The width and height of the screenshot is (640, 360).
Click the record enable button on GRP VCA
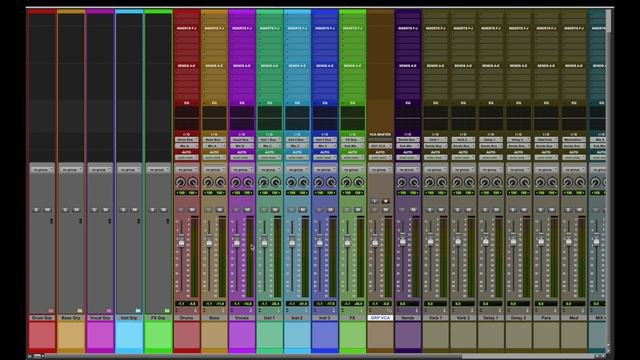(x=386, y=201)
